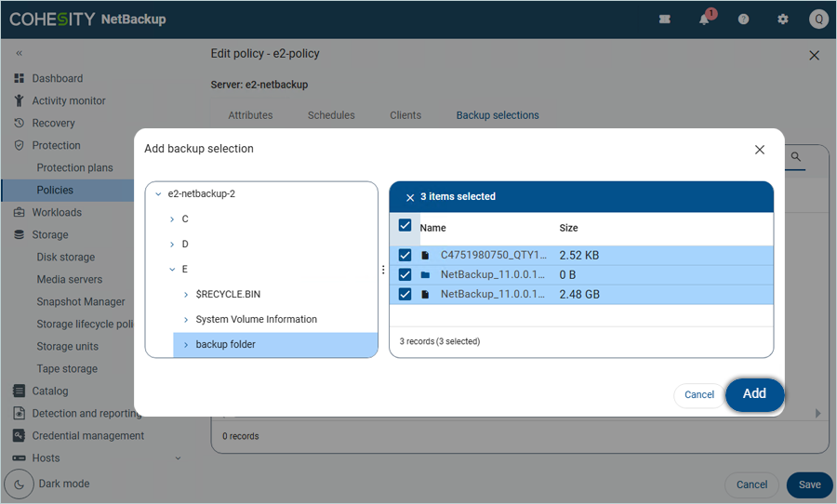Open the settings gear icon

782,20
